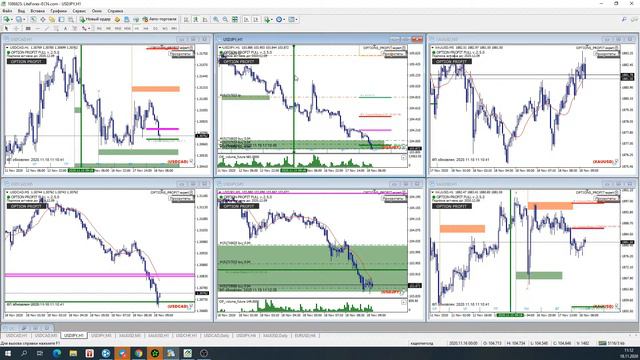Expand the new chart dropdown arrow

(x=12, y=20)
